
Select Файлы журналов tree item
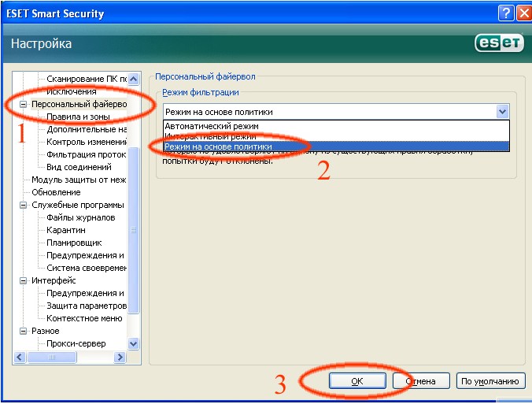click(x=81, y=217)
